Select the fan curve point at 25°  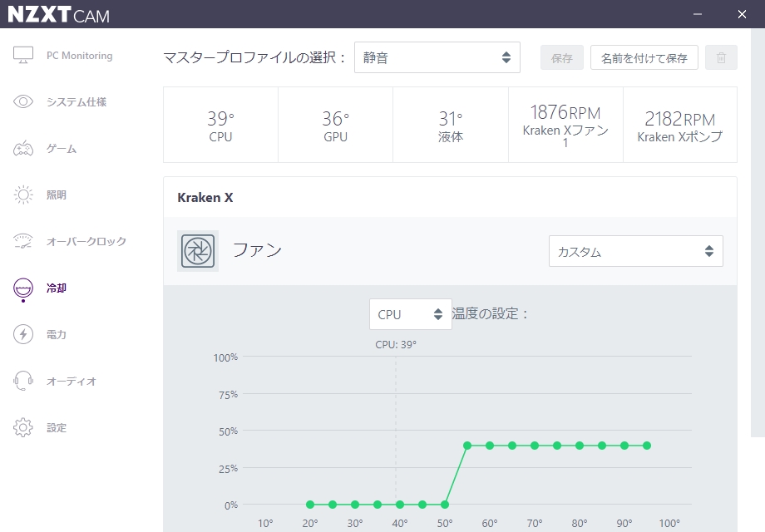pos(333,505)
